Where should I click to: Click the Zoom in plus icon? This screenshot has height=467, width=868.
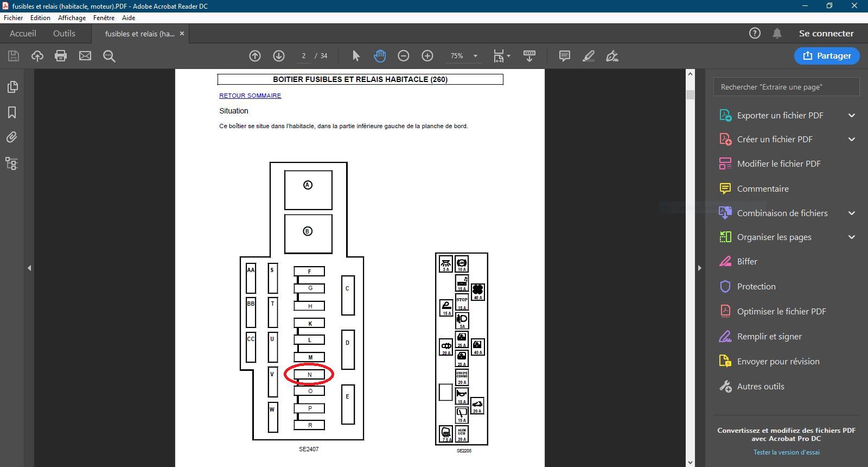pyautogui.click(x=427, y=56)
